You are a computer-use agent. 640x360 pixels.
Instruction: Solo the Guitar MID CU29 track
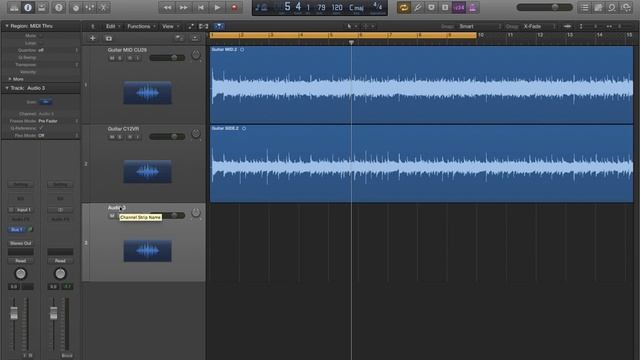click(x=120, y=58)
